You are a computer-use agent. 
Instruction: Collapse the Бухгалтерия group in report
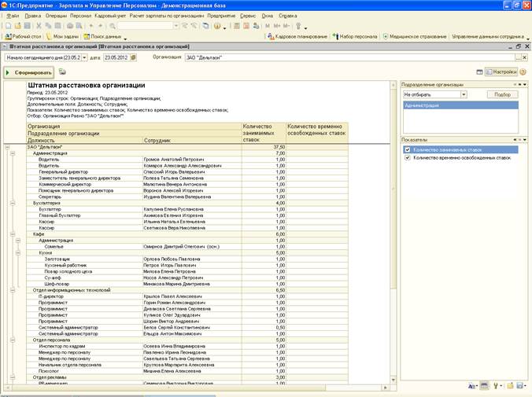coord(14,202)
